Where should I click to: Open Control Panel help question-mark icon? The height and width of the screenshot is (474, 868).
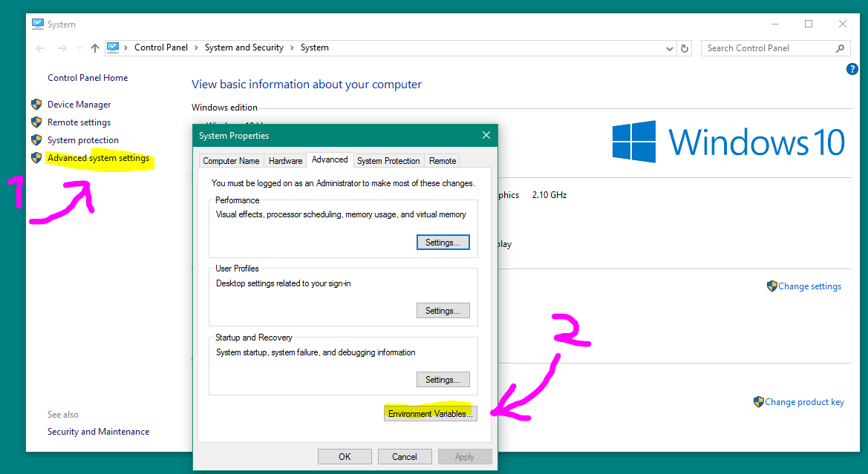[852, 69]
